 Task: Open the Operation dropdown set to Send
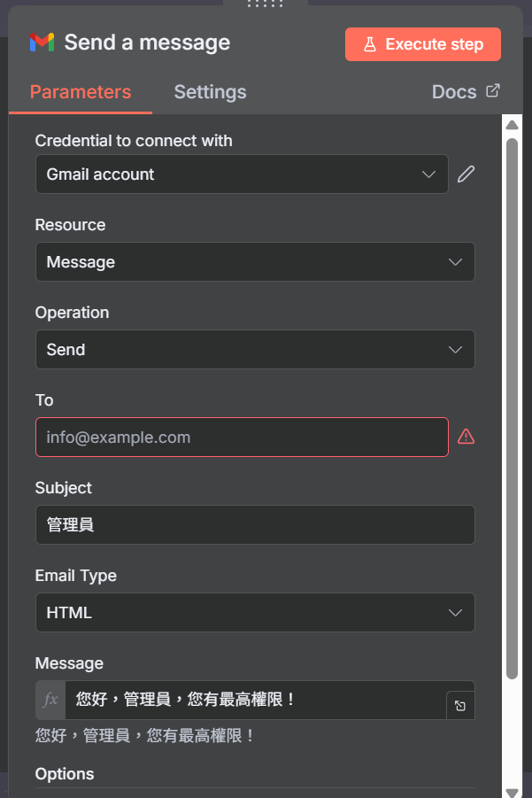pos(255,349)
